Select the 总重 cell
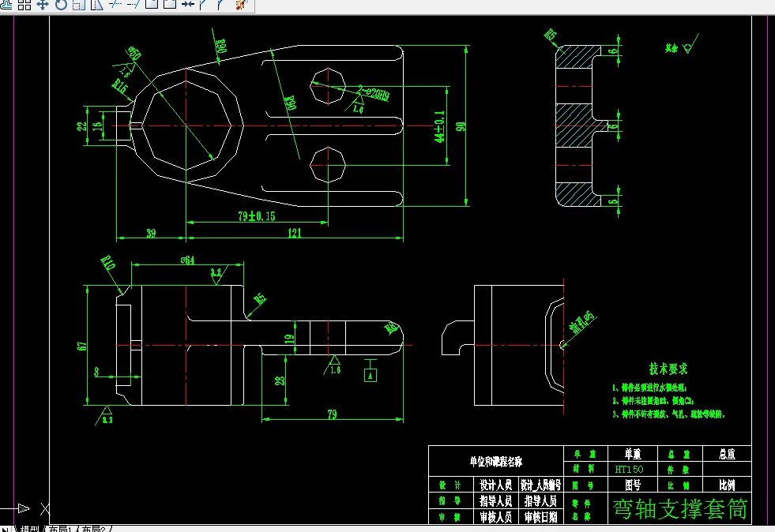This screenshot has height=532, width=775. point(727,454)
